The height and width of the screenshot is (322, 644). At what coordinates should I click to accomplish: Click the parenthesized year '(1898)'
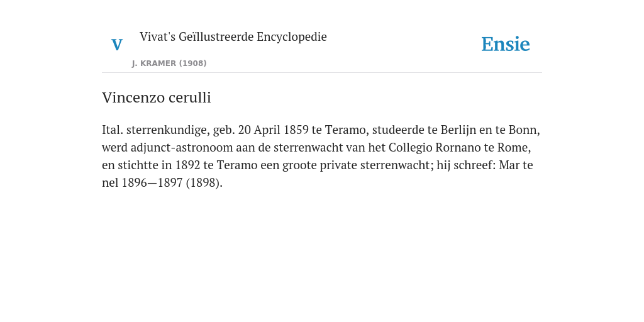point(203,183)
